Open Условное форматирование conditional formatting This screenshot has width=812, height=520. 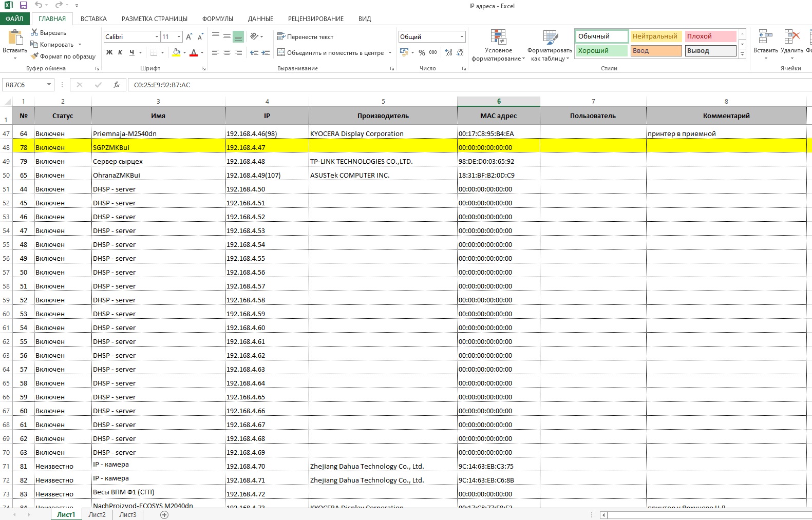coord(498,45)
